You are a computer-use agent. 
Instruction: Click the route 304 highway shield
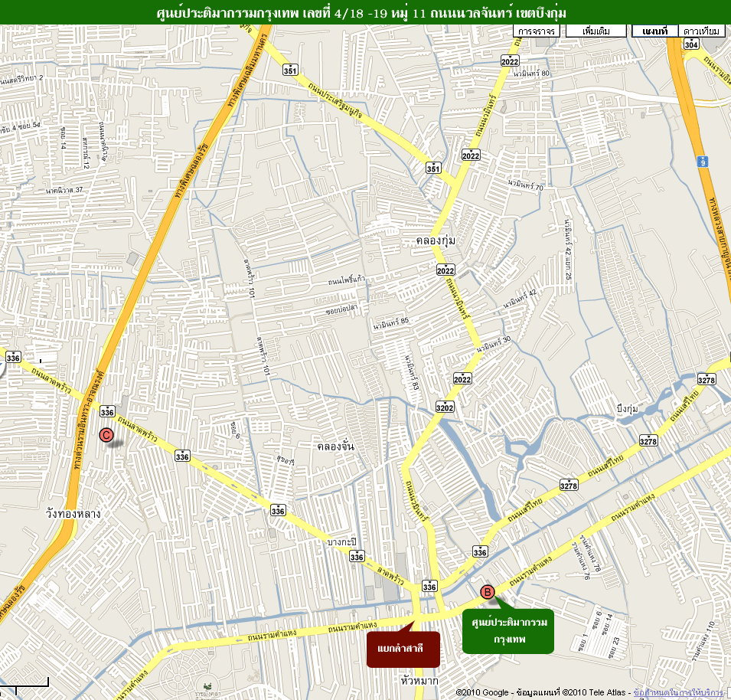pos(691,44)
